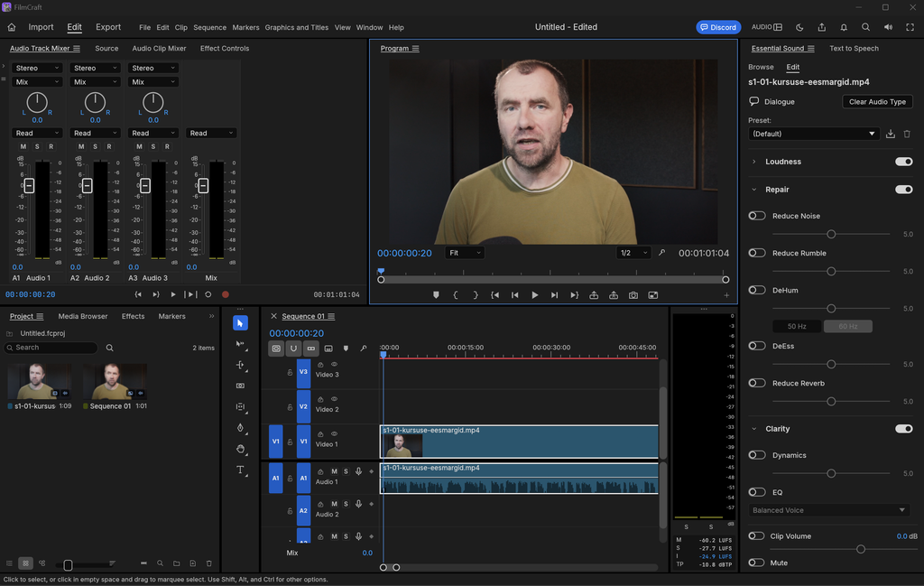Open the Export workspace
Viewport: 924px width, 586px height.
(108, 27)
